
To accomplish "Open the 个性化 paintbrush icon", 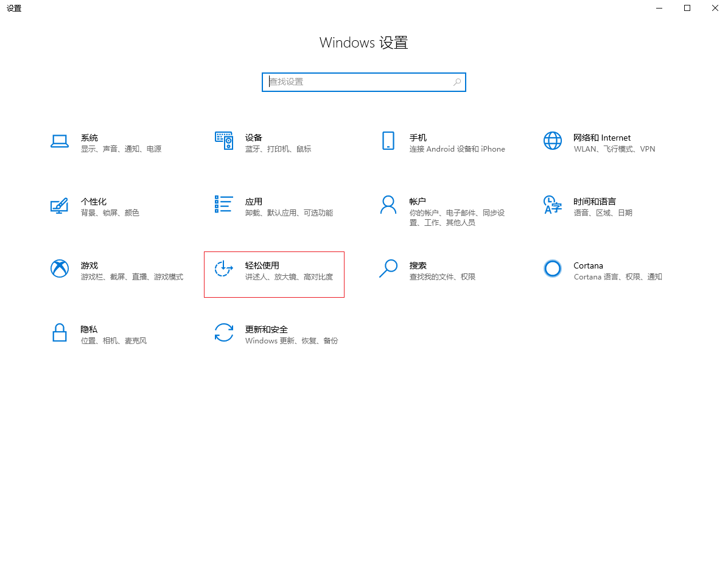I will pyautogui.click(x=59, y=205).
